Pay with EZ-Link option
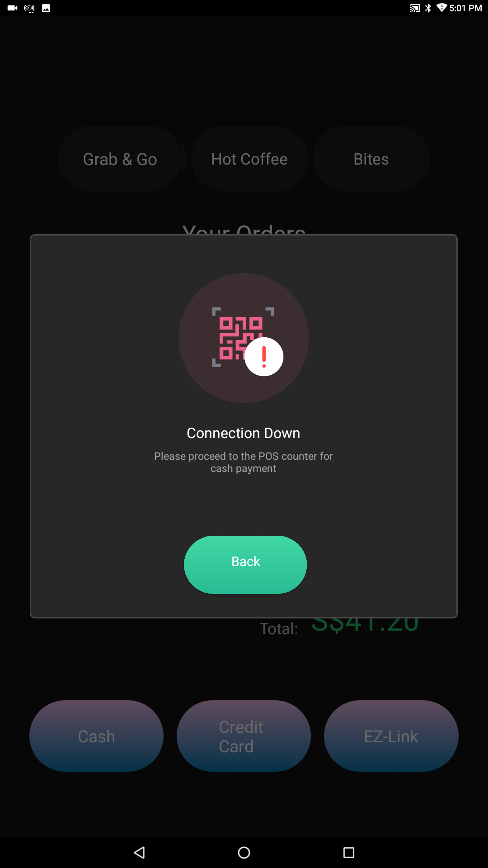 pos(391,736)
